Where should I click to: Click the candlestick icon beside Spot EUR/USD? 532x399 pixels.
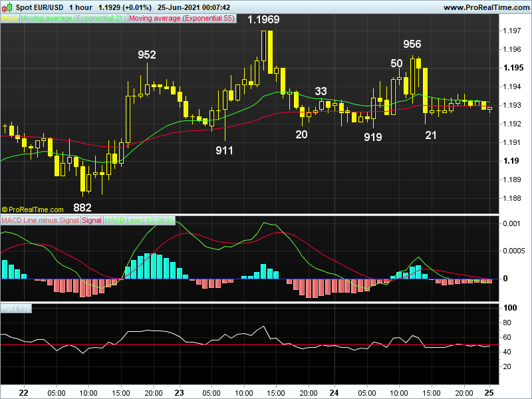pyautogui.click(x=7, y=7)
